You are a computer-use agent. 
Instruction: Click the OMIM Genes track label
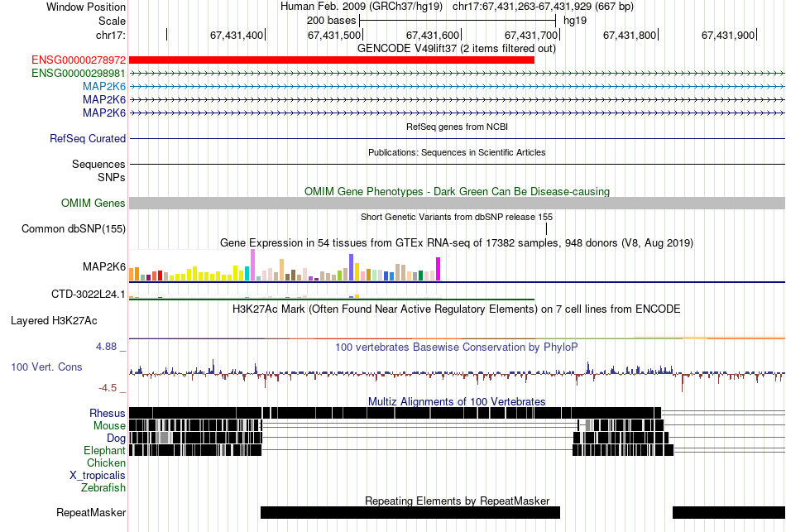click(93, 203)
